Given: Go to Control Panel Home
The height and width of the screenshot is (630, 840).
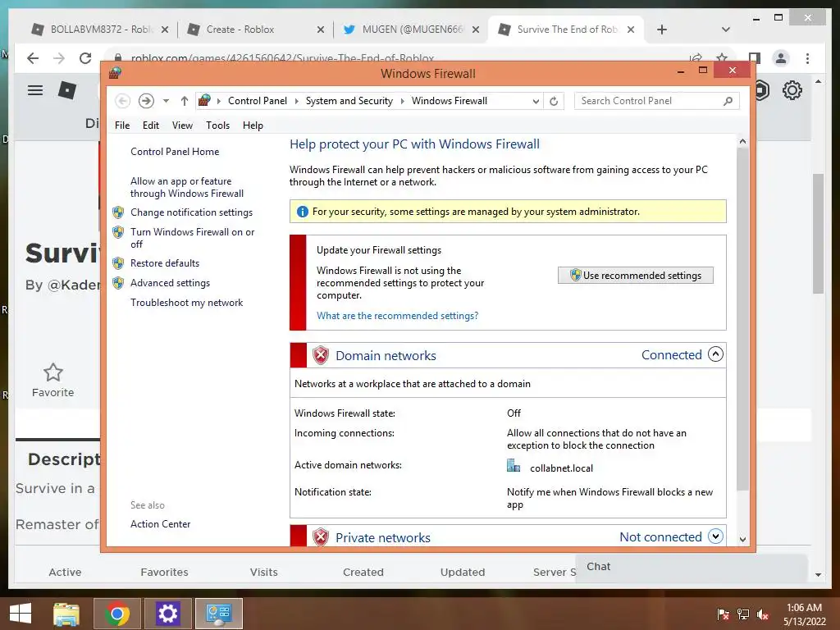Looking at the screenshot, I should (175, 152).
